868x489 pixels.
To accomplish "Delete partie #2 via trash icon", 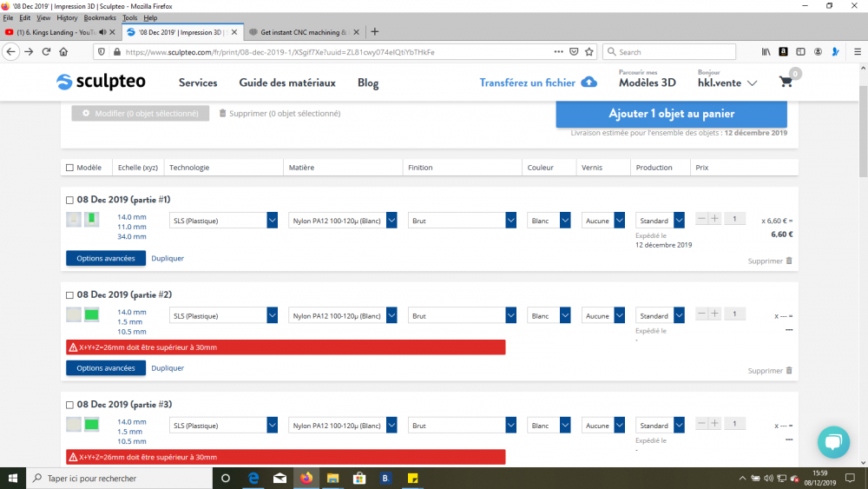I will [x=789, y=371].
